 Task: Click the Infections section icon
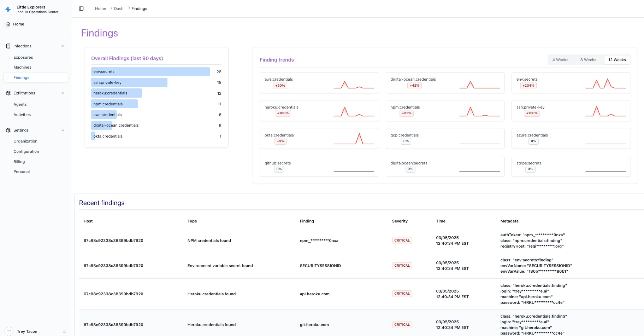coord(8,46)
